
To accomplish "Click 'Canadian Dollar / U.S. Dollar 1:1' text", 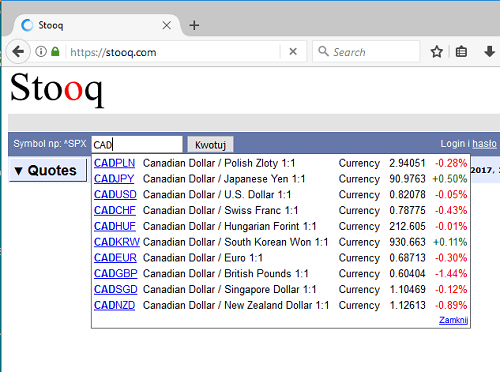I will tap(217, 194).
